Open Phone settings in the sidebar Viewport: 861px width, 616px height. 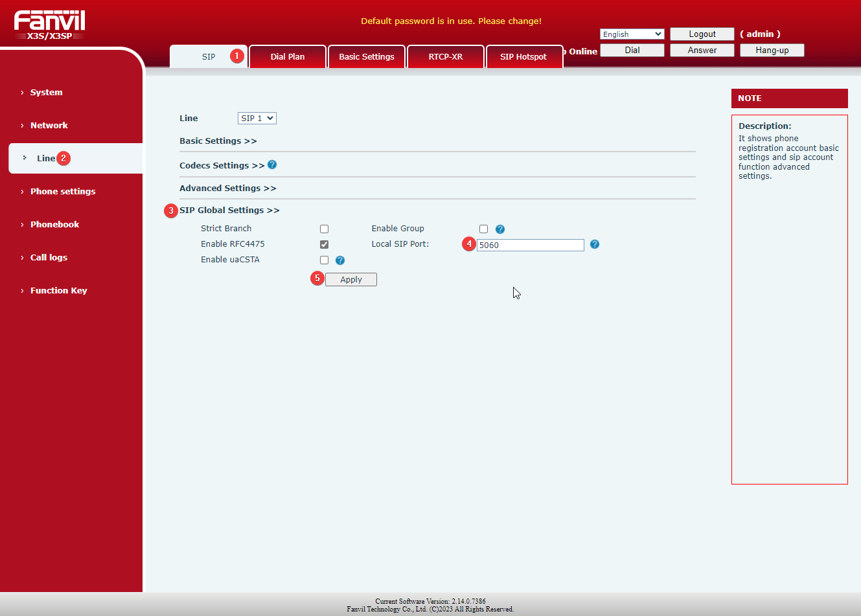click(63, 192)
